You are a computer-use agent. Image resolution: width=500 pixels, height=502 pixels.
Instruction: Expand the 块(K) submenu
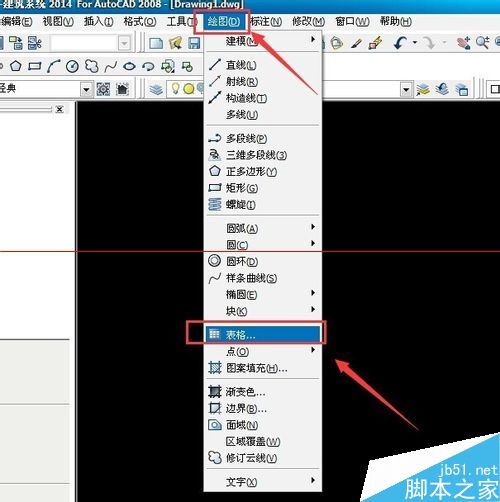[263, 311]
